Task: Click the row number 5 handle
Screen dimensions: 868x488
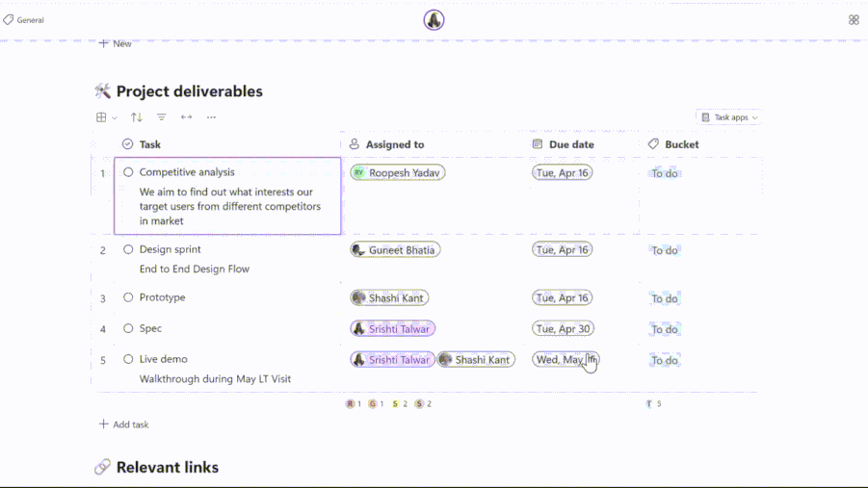Action: coord(103,361)
